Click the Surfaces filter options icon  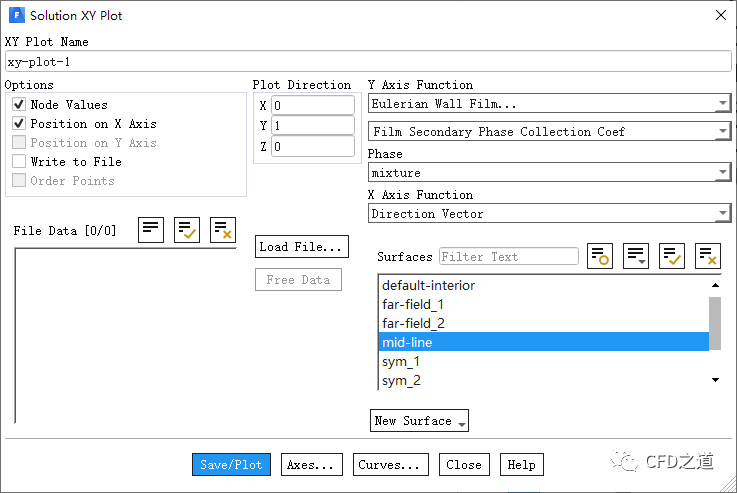point(599,256)
